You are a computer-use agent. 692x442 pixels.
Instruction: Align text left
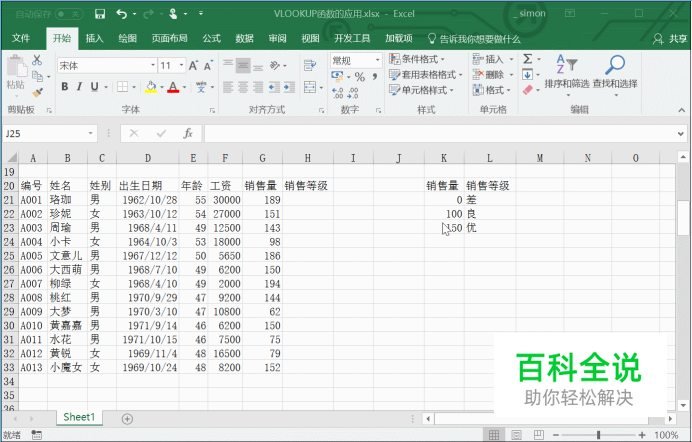(x=228, y=87)
